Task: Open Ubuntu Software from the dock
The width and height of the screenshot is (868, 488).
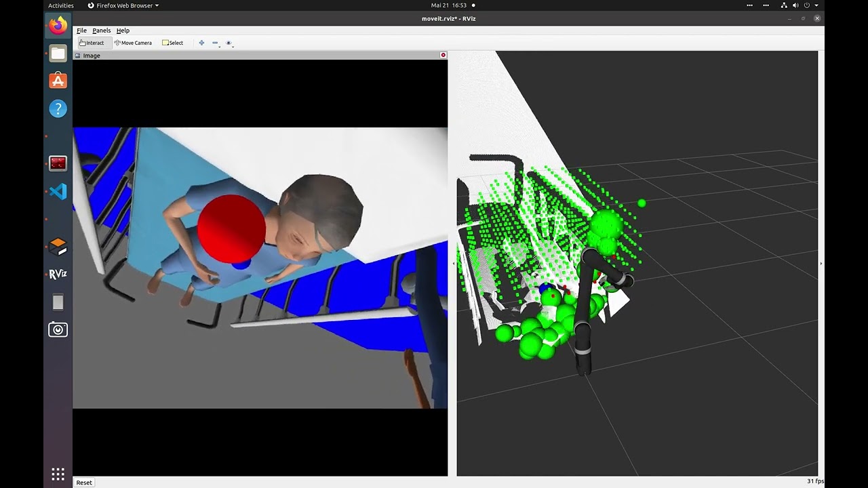Action: [x=58, y=81]
